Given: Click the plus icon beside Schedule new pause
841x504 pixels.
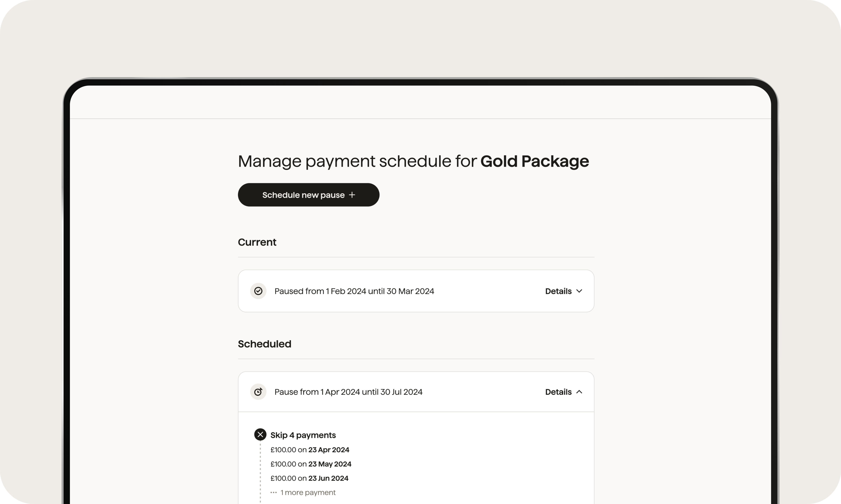Looking at the screenshot, I should (352, 195).
